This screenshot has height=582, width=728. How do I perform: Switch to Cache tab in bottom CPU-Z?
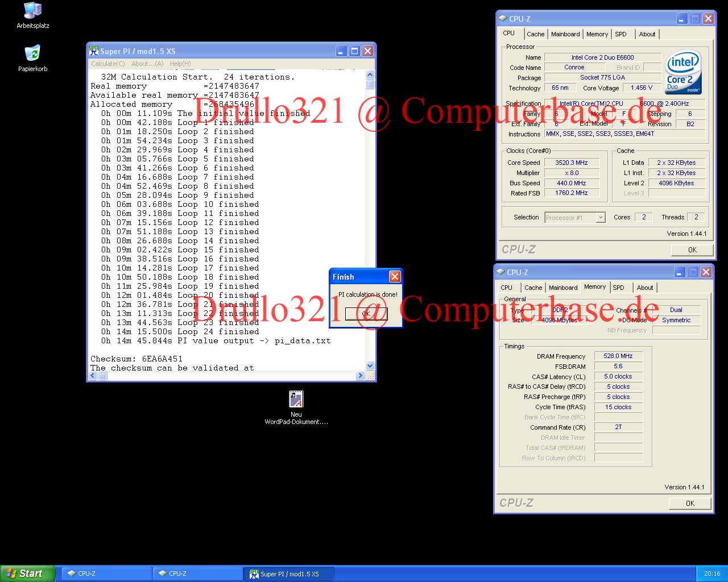533,288
